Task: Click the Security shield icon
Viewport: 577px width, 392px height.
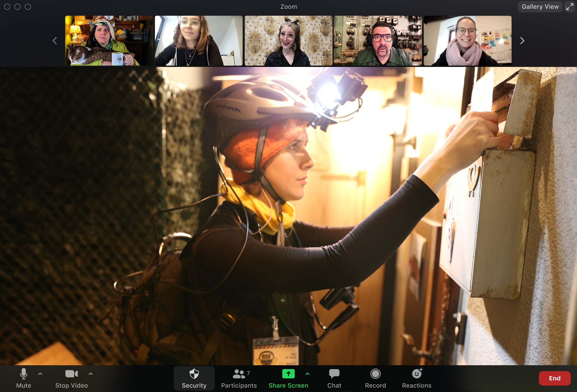Action: click(x=194, y=373)
